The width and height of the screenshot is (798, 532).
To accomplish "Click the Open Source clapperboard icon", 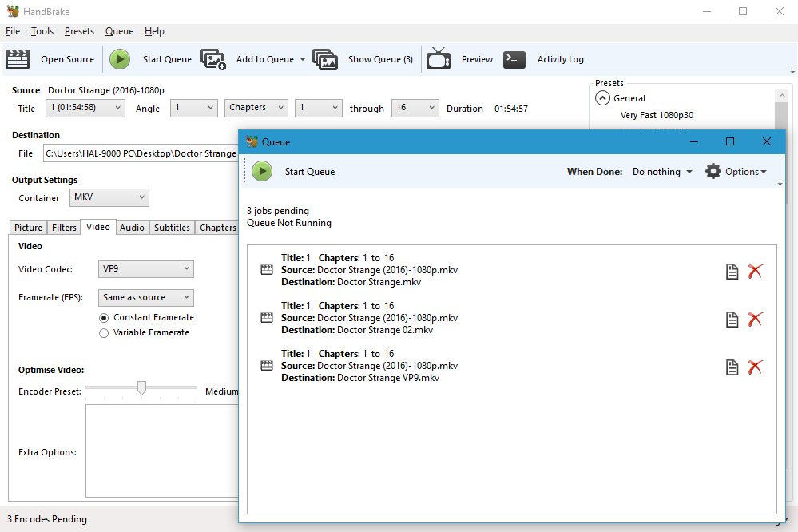I will tap(18, 59).
